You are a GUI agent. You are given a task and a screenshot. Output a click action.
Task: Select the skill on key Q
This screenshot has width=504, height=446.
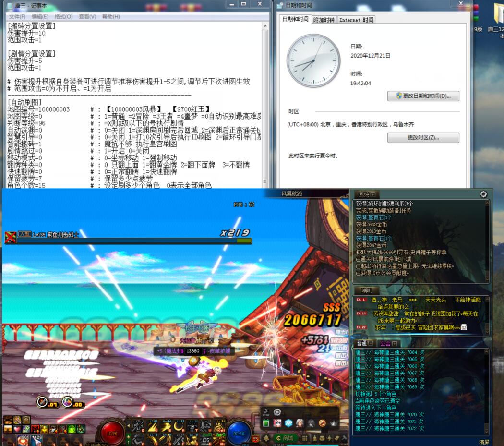tap(139, 426)
